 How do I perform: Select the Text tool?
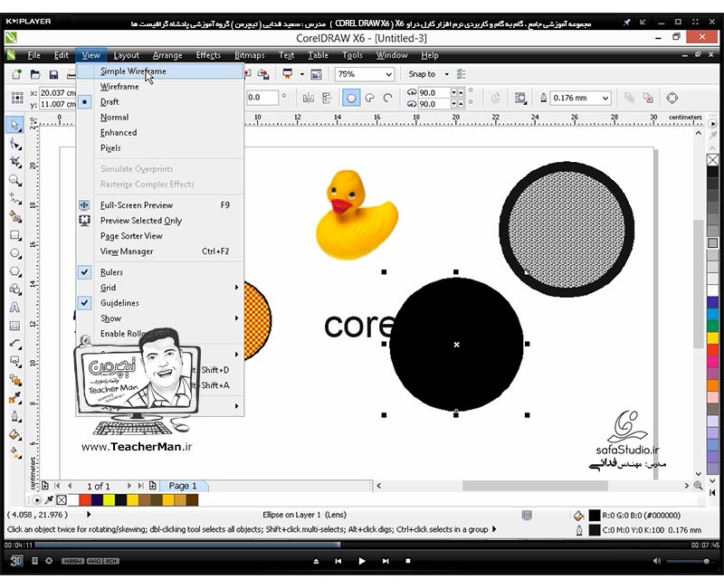pyautogui.click(x=14, y=308)
